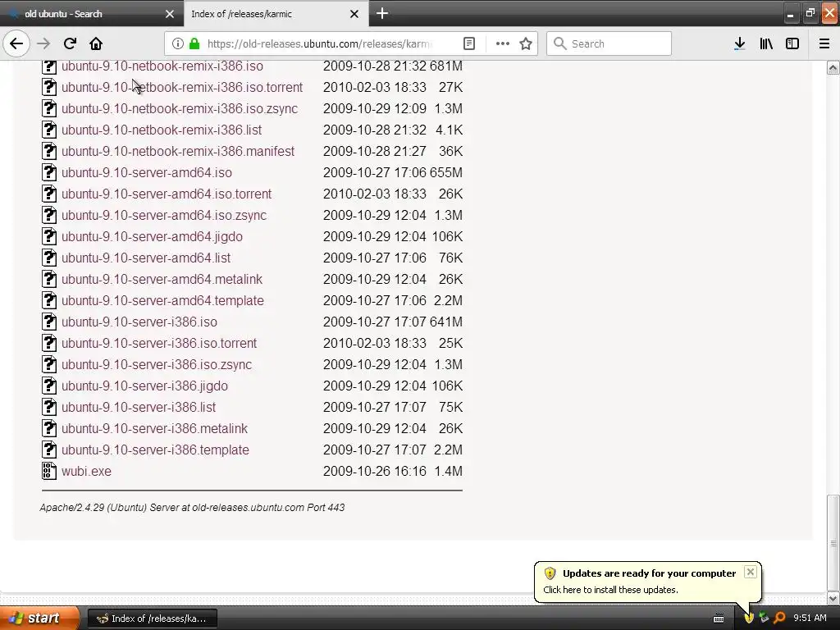The image size is (840, 630).
Task: Open ubuntu-9.10-server-i386.iso.torrent link
Action: pyautogui.click(x=159, y=344)
